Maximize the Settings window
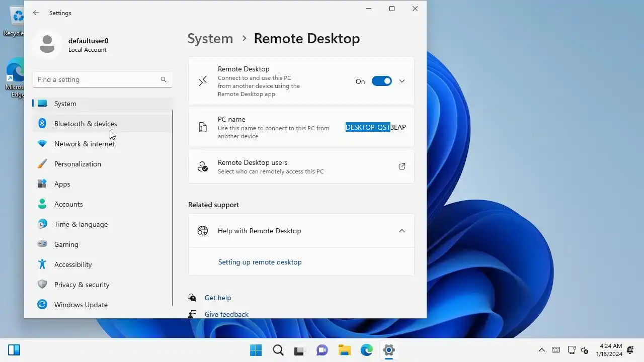 click(x=392, y=9)
